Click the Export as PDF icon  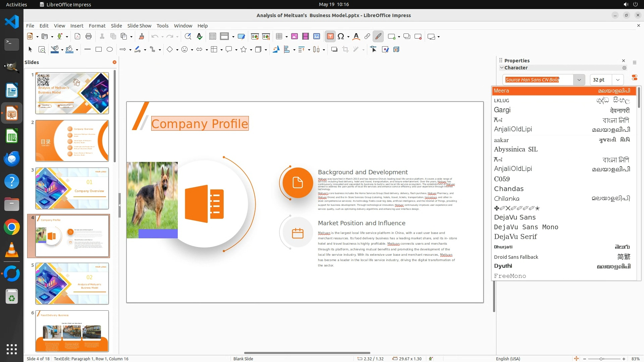[77, 37]
